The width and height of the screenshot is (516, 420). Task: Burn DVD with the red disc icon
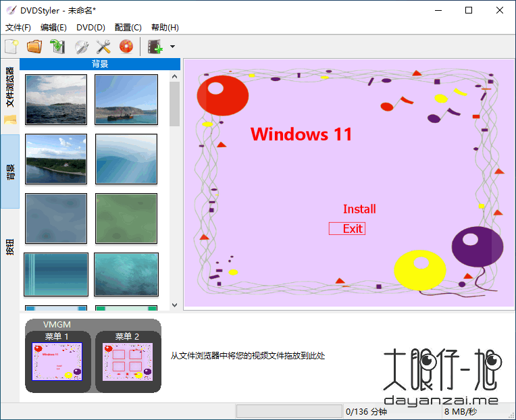126,47
